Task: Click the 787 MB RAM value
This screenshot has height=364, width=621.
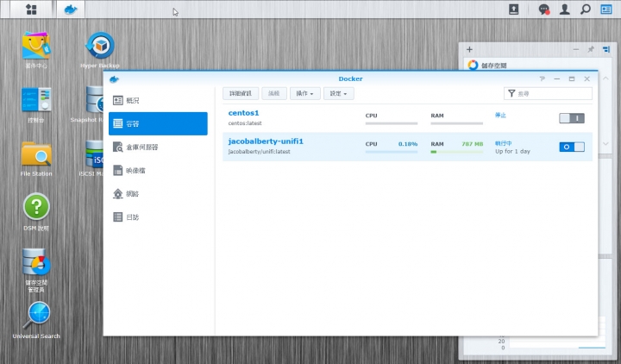Action: click(472, 144)
